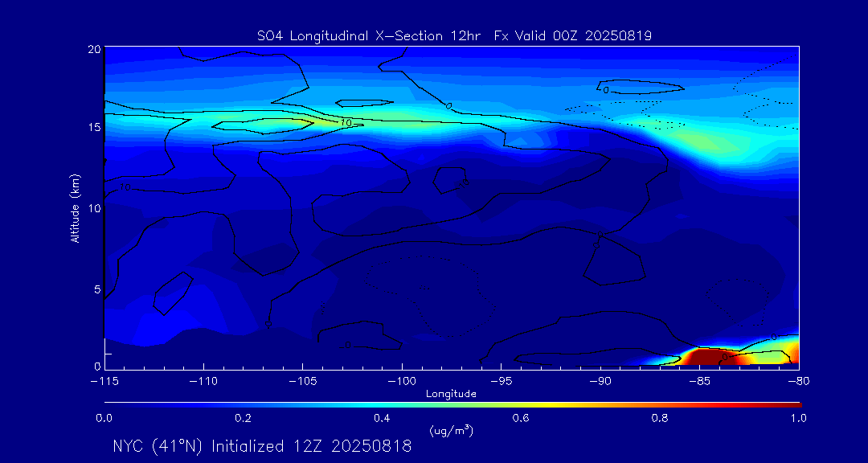Viewport: 868px width, 463px height.
Task: Click the (ug/m³) units label
Action: (451, 430)
